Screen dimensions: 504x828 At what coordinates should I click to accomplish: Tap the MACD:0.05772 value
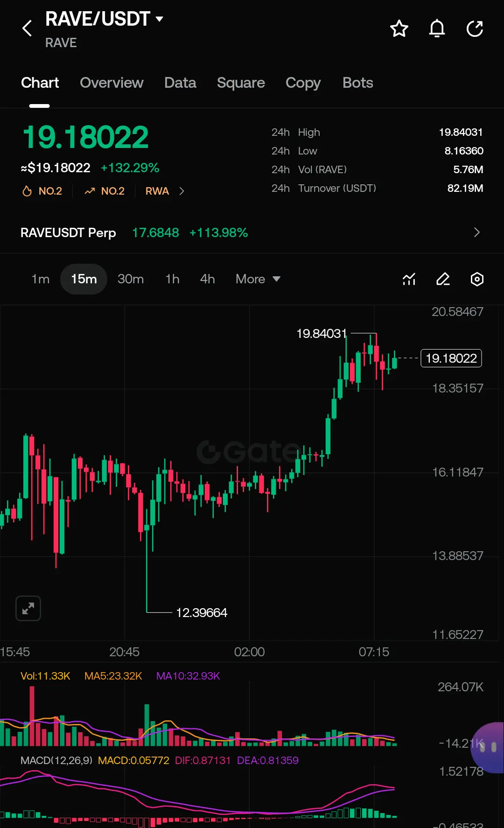[133, 760]
